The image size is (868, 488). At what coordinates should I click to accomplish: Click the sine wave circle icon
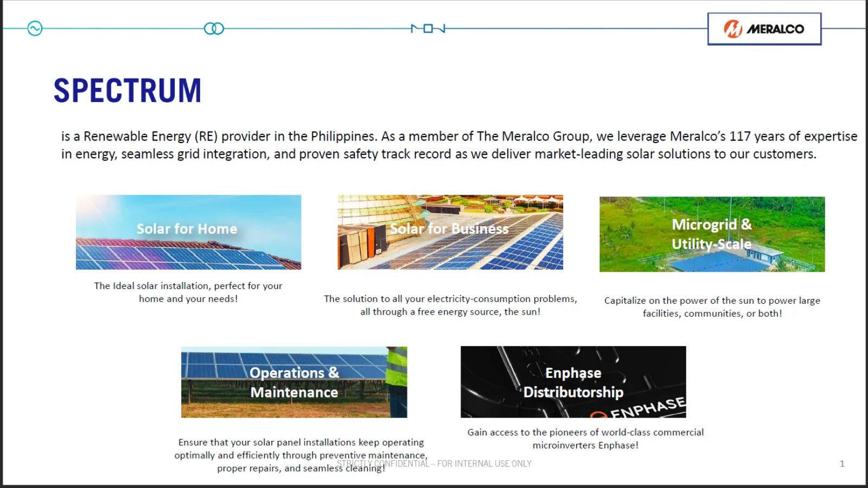point(35,28)
